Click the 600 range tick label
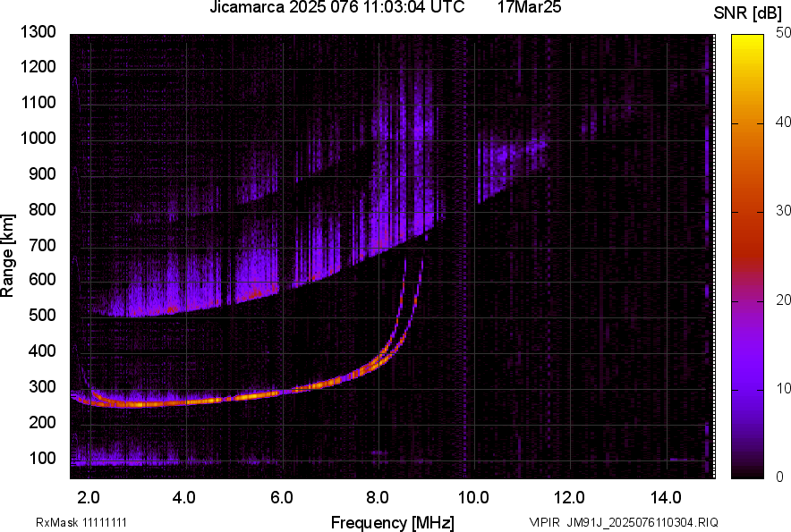Screen dimensions: 791x532 click(42, 279)
